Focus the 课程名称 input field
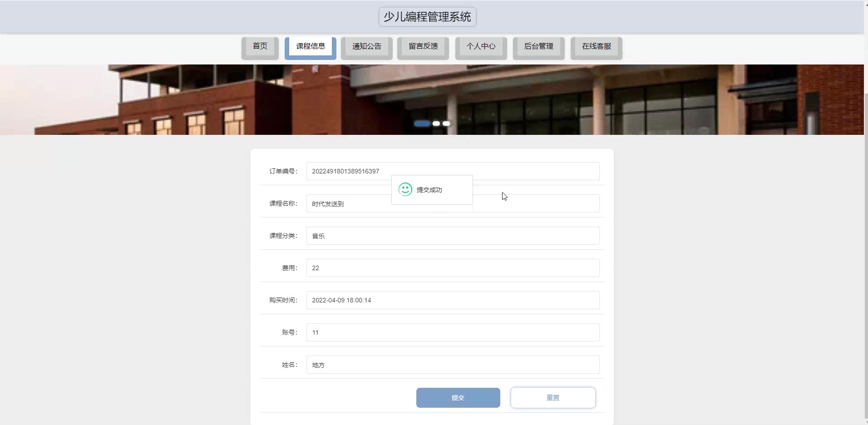 tap(453, 203)
